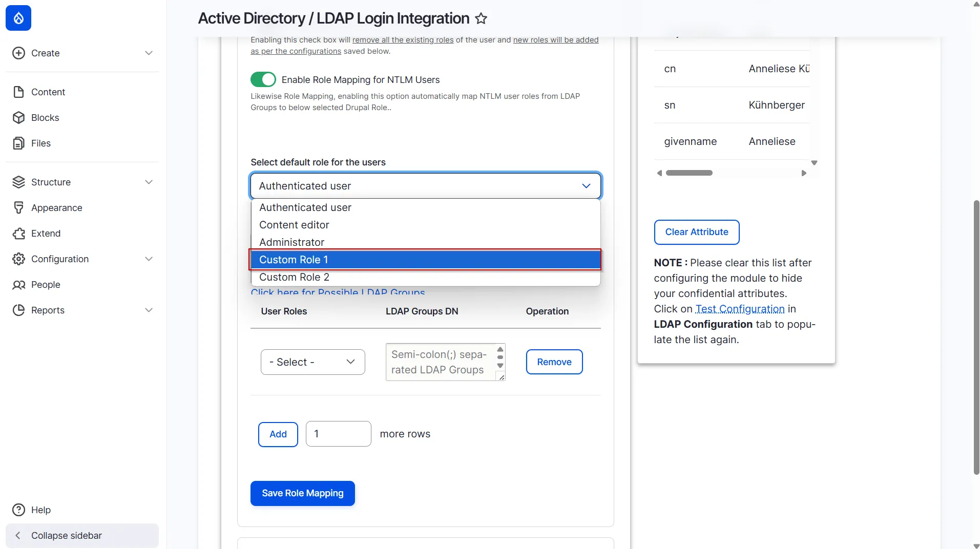Expand the Configuration menu chevron
Image resolution: width=980 pixels, height=549 pixels.
(x=149, y=259)
